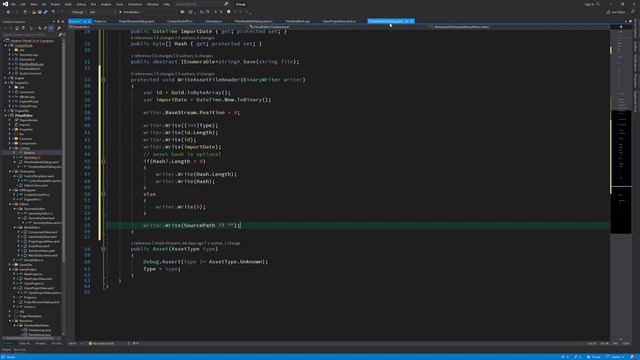Open the Error List panel tab

tap(20, 350)
